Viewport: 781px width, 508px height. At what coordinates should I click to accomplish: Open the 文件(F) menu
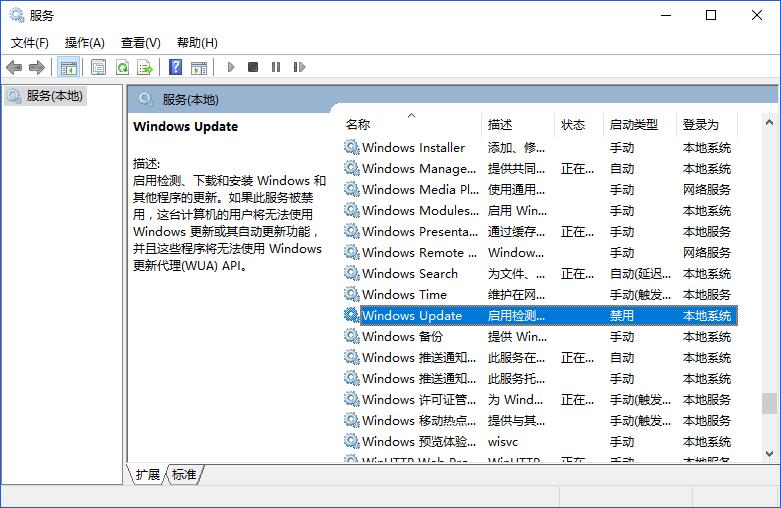tap(30, 43)
